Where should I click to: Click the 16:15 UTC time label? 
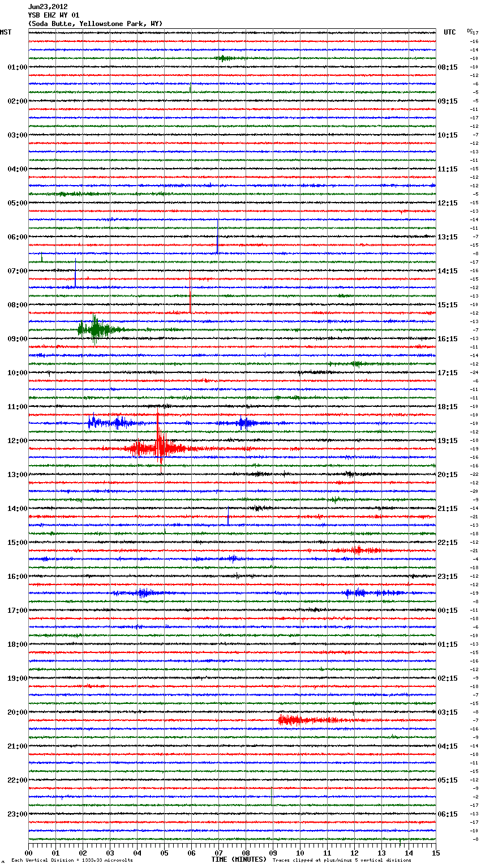pyautogui.click(x=448, y=339)
